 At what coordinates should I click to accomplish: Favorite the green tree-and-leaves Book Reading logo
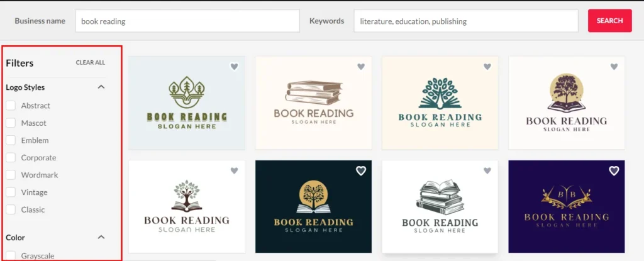(234, 67)
